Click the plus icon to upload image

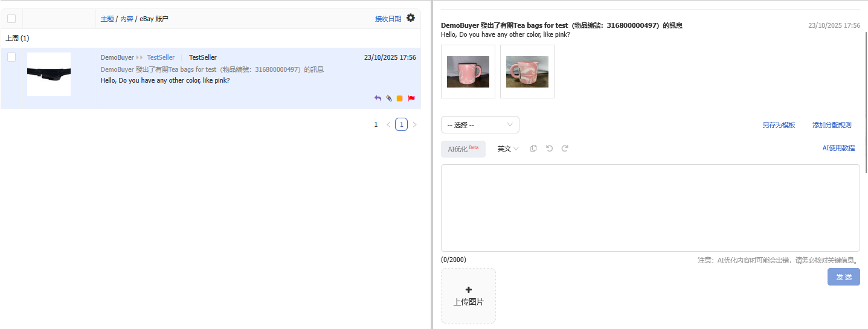469,290
